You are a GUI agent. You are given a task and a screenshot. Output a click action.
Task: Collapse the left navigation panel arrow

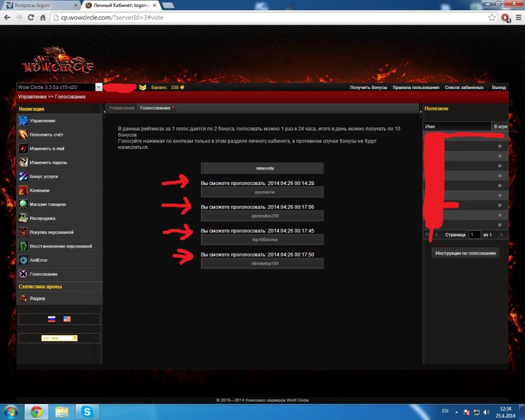pyautogui.click(x=104, y=112)
